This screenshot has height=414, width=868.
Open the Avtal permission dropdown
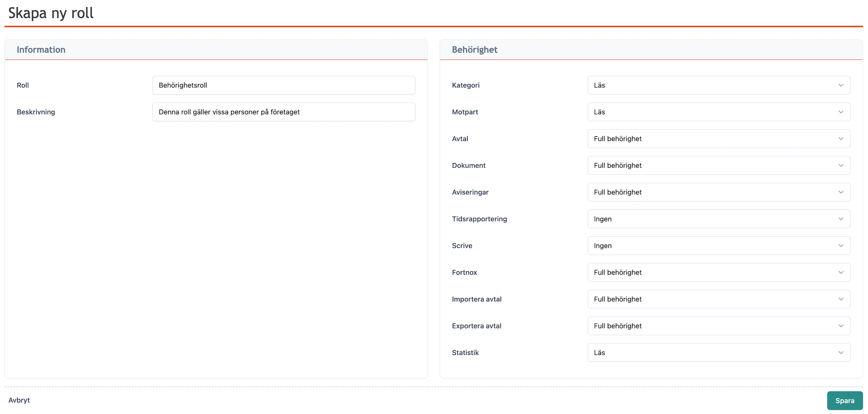[x=718, y=139]
